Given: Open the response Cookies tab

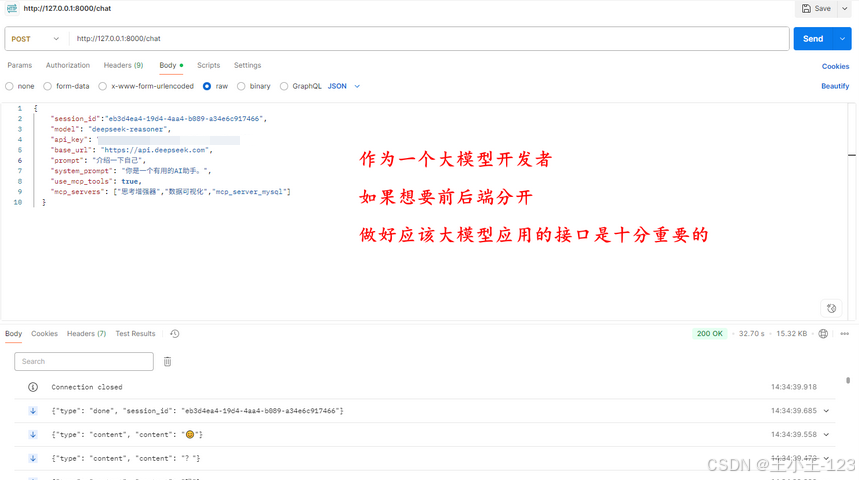Looking at the screenshot, I should click(44, 334).
